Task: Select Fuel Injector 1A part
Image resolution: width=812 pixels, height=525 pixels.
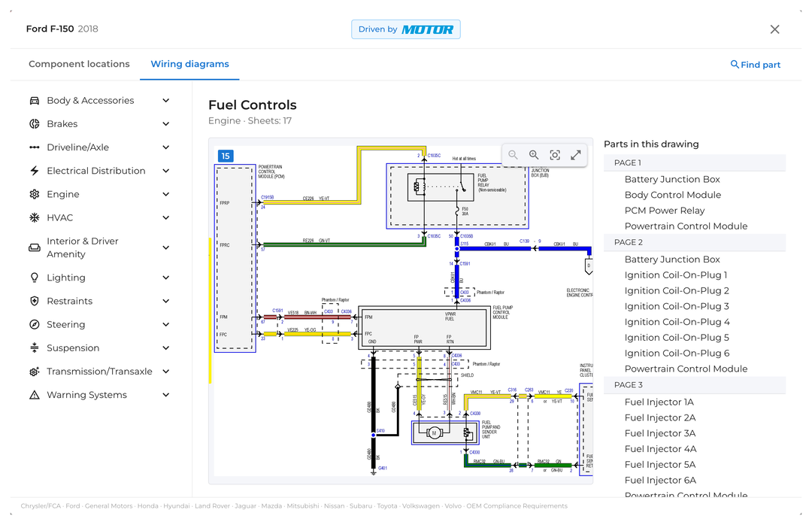Action: (x=659, y=402)
